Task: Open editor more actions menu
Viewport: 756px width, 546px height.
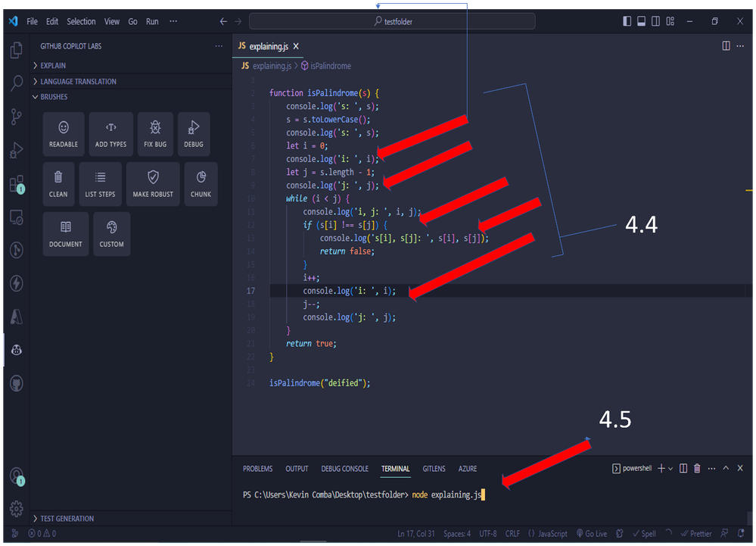Action: (740, 46)
